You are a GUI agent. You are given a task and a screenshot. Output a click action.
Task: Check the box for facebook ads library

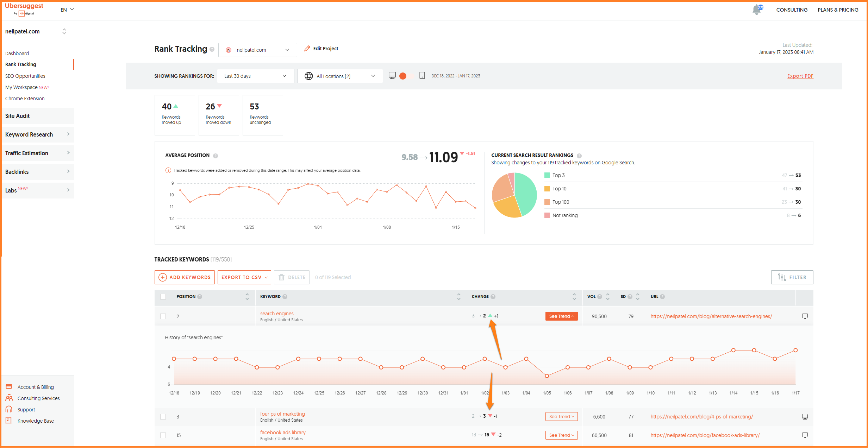(x=163, y=435)
